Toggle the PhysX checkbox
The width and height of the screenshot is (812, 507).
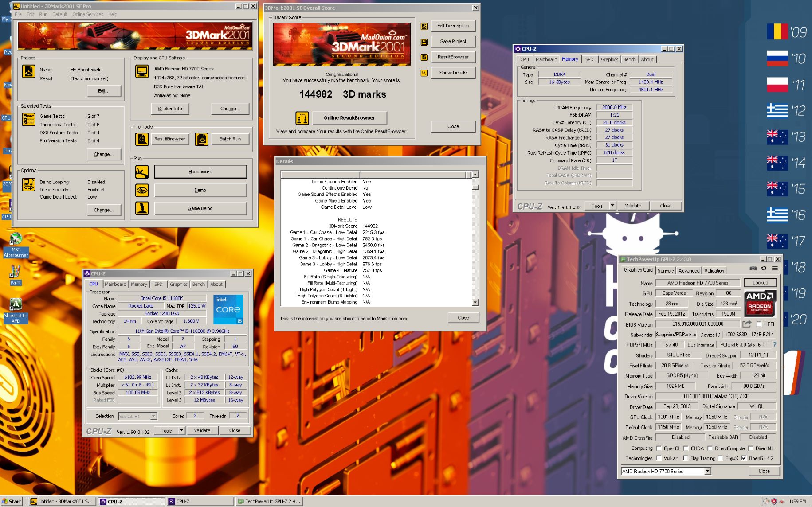[720, 458]
